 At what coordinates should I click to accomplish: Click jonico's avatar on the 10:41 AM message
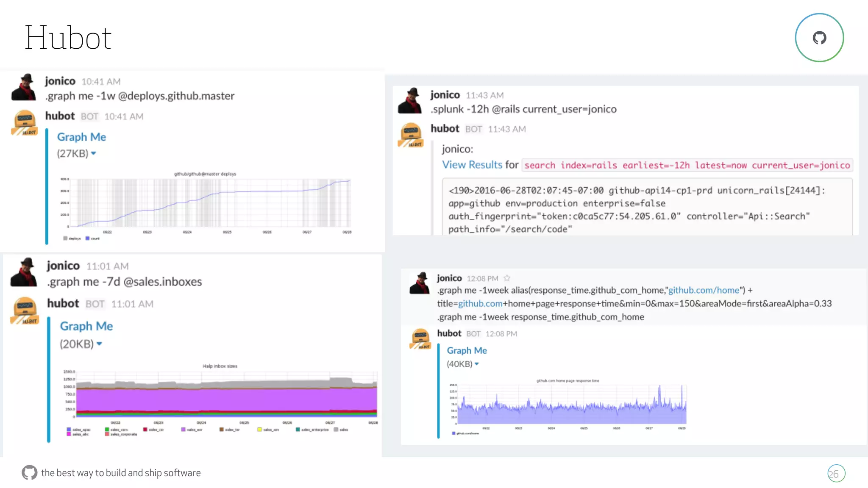[x=24, y=87]
